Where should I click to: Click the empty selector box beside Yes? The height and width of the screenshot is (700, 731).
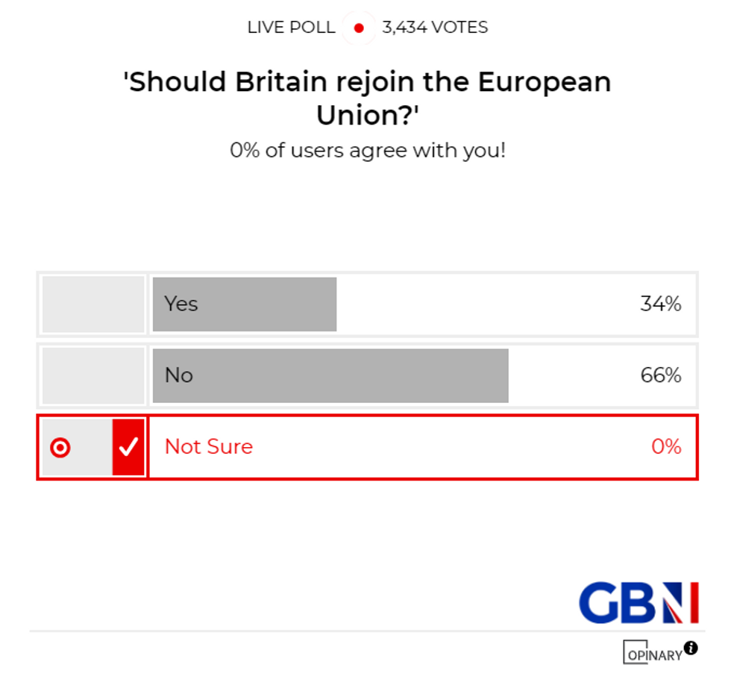click(92, 304)
